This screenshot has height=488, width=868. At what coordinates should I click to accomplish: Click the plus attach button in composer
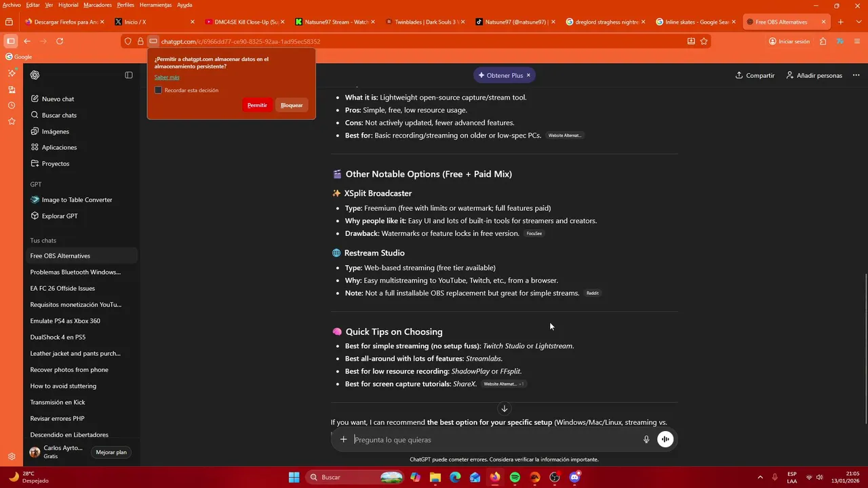click(343, 440)
